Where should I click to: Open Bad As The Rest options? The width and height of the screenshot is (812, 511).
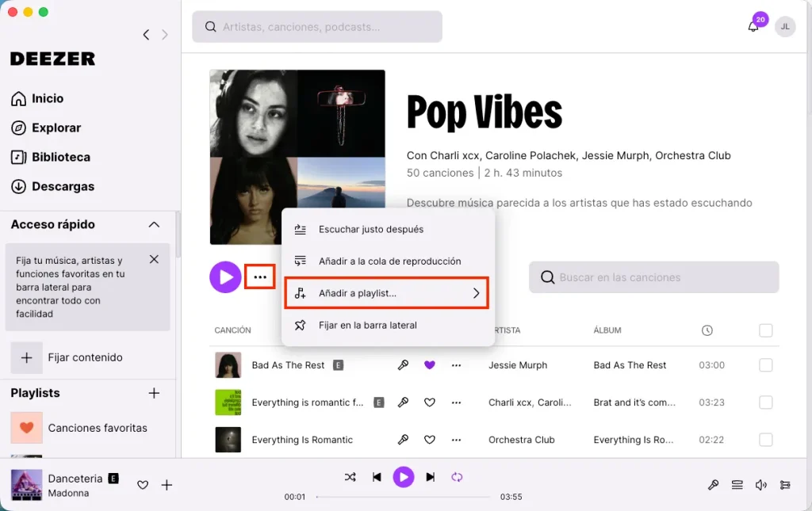(x=456, y=365)
